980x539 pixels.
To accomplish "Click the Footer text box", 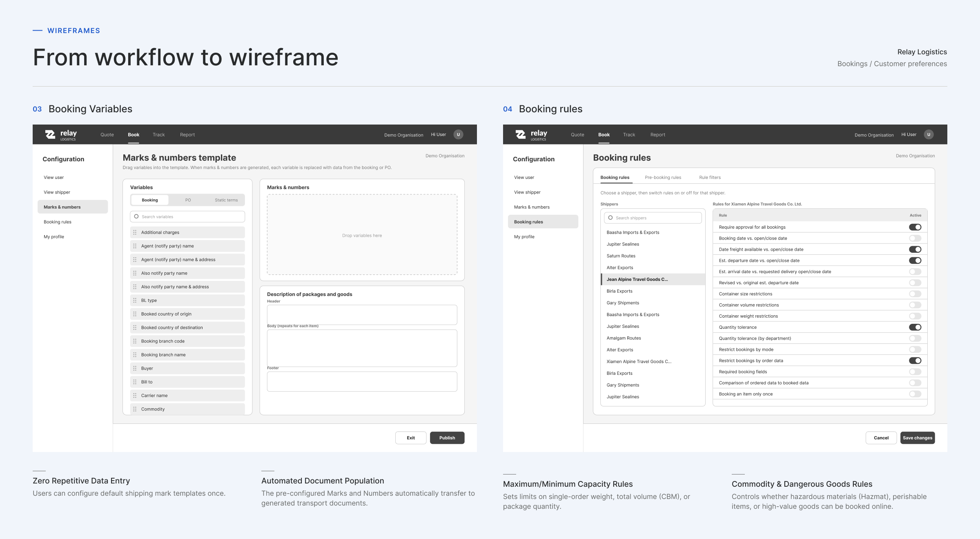I will pyautogui.click(x=362, y=381).
